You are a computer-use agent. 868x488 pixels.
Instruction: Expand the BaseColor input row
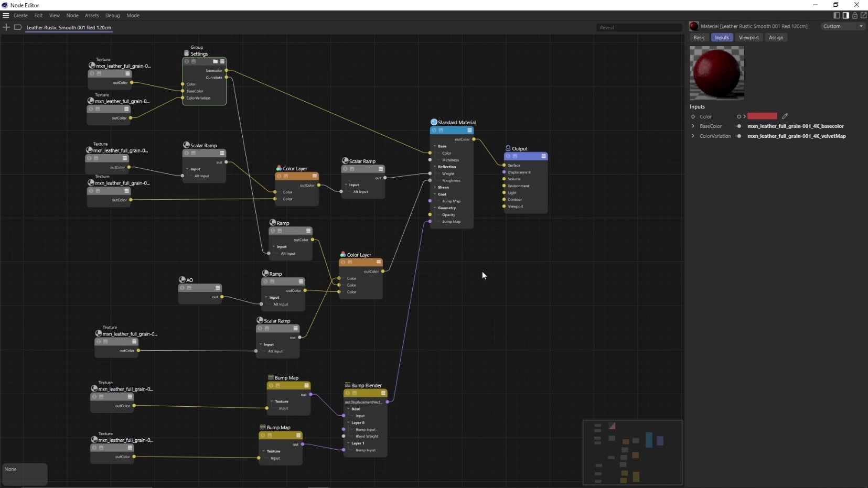692,126
